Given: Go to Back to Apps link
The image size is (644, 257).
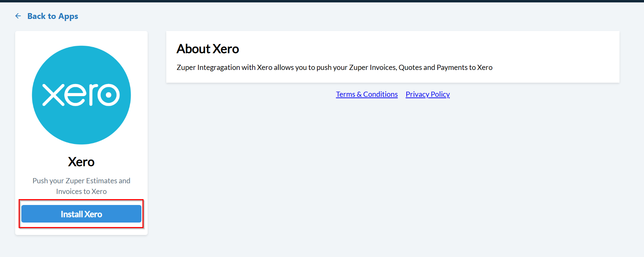Looking at the screenshot, I should pyautogui.click(x=53, y=16).
